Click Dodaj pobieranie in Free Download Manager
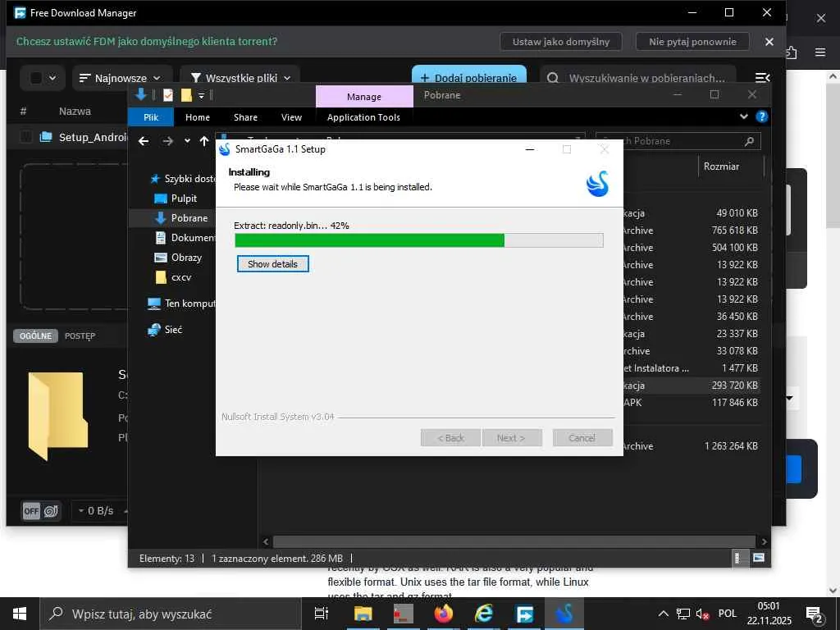 [x=469, y=78]
